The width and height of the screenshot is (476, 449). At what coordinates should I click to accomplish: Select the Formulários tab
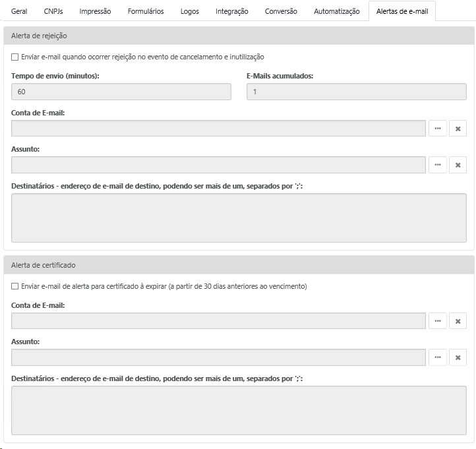click(x=146, y=11)
